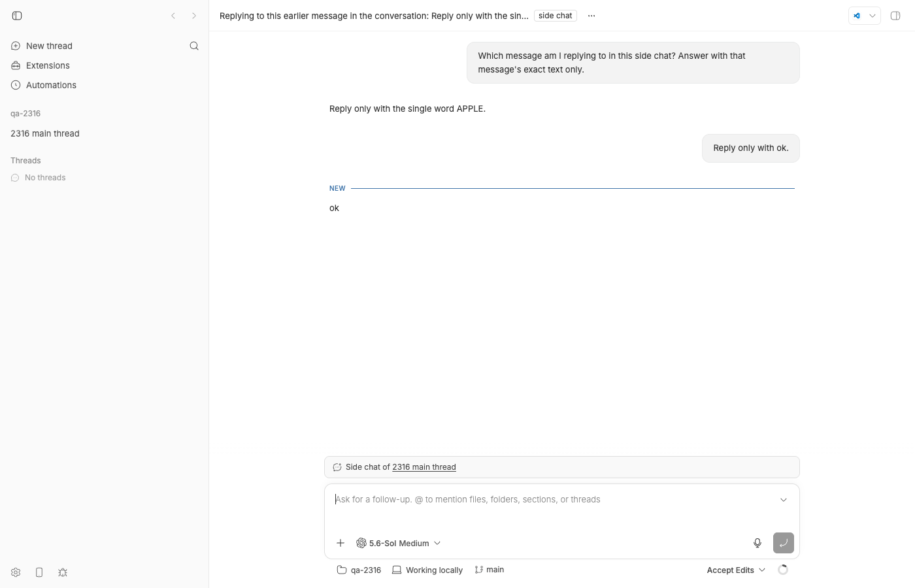Expand the composer chevron

[x=784, y=500]
